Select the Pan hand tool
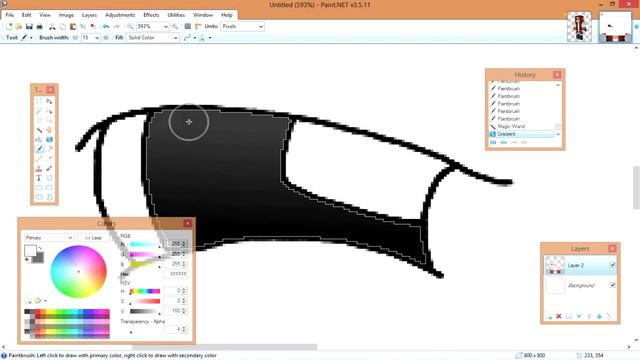 click(49, 130)
